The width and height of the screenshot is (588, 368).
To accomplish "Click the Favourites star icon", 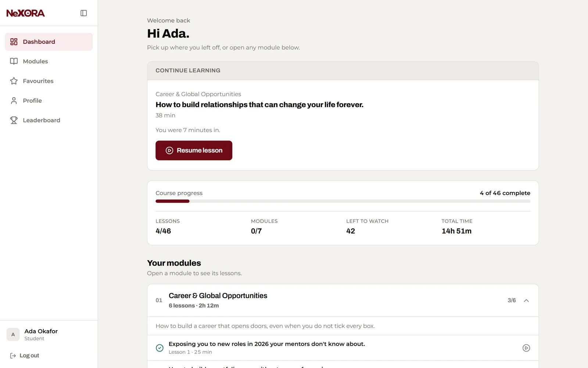I will (14, 81).
